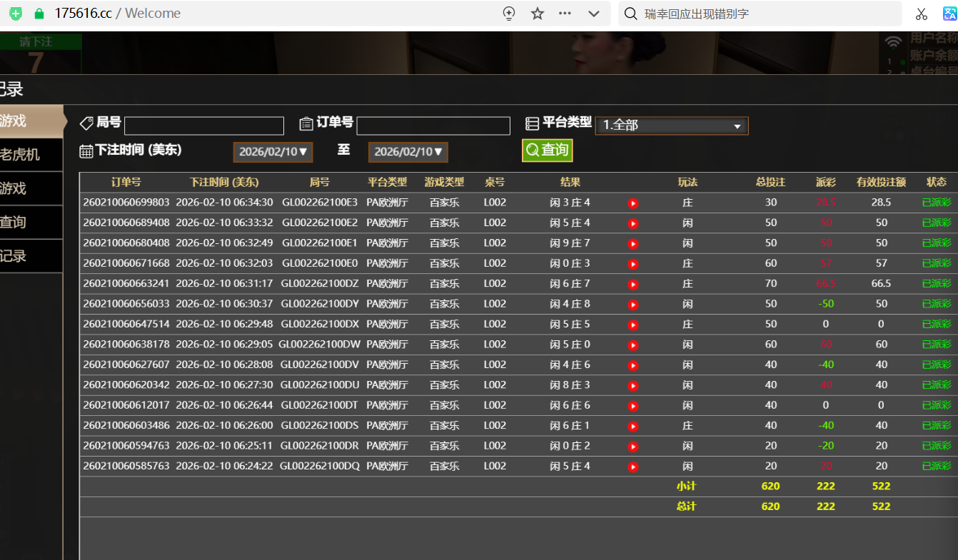
Task: Play video replay for order 260210060699803
Action: click(x=632, y=203)
